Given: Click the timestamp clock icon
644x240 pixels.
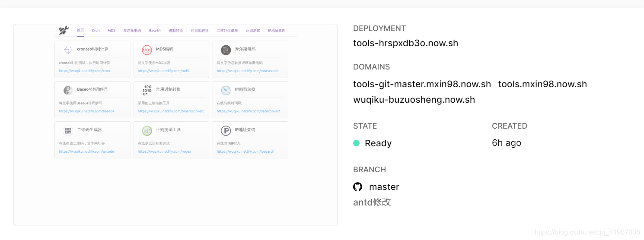Looking at the screenshot, I should [226, 90].
